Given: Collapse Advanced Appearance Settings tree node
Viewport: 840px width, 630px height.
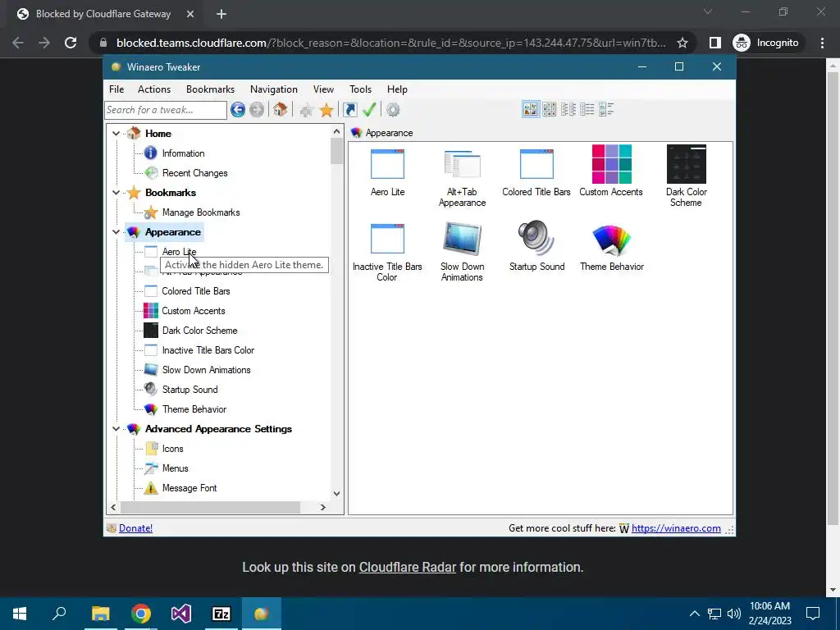Looking at the screenshot, I should pyautogui.click(x=116, y=428).
